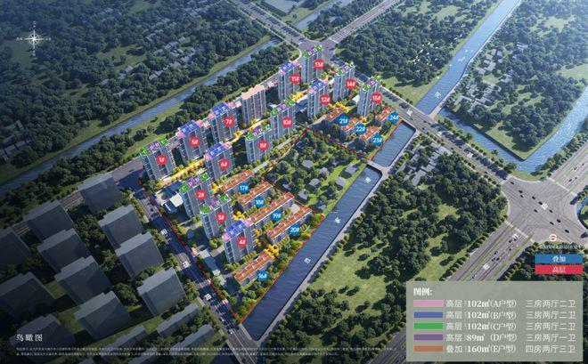Select the red 4# building marker
The height and width of the screenshot is (364, 588).
click(x=241, y=242)
